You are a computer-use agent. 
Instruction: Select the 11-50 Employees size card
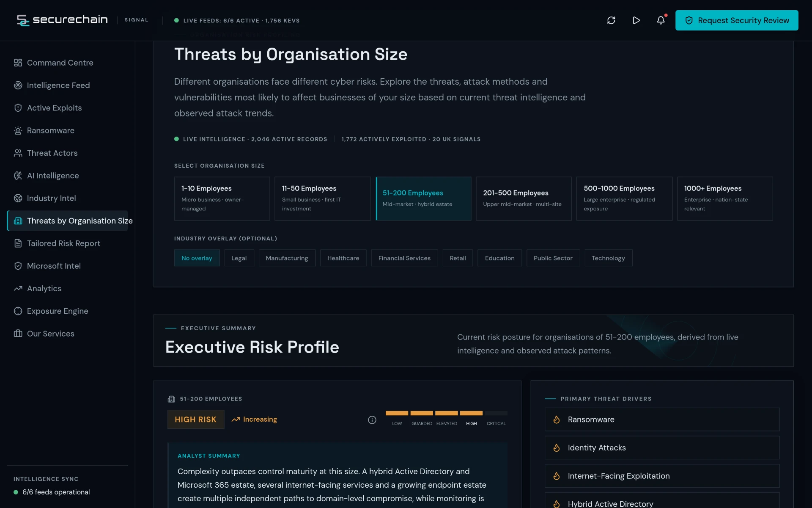pos(323,199)
